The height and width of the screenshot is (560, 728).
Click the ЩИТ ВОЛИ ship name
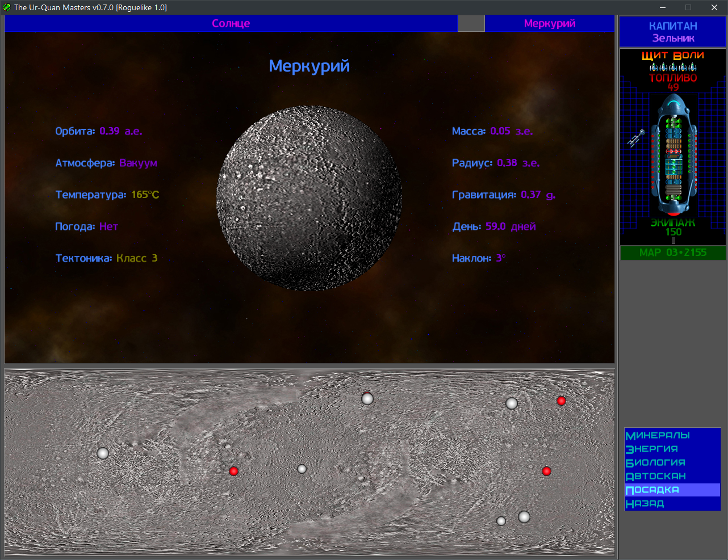tap(673, 55)
